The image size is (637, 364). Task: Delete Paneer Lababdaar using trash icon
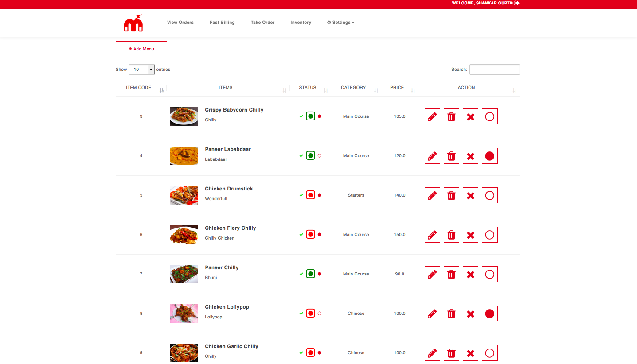pos(451,156)
